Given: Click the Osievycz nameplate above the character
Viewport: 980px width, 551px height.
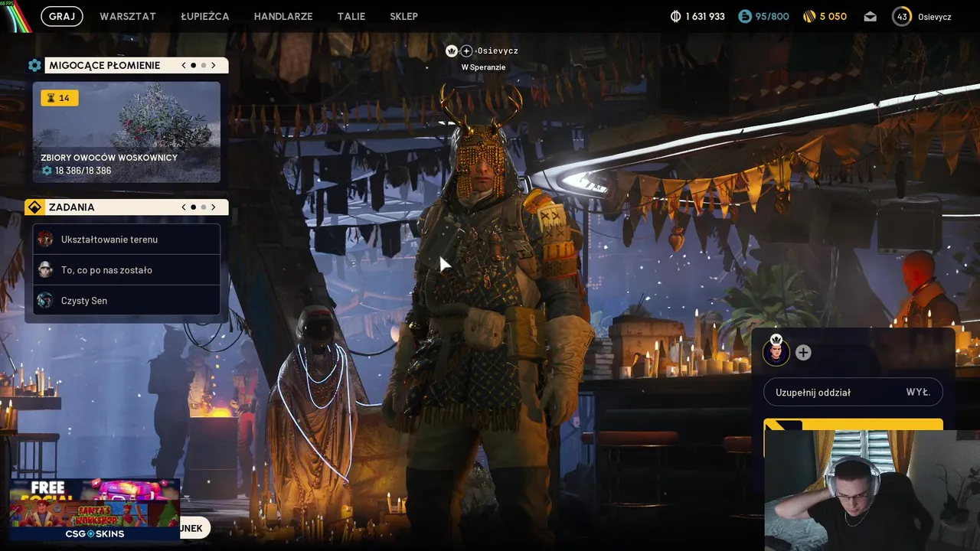Looking at the screenshot, I should (x=498, y=51).
